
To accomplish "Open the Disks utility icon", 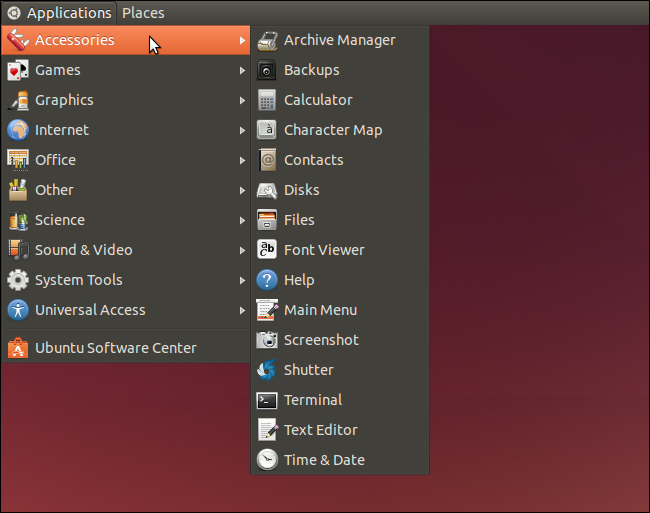I will coord(267,190).
